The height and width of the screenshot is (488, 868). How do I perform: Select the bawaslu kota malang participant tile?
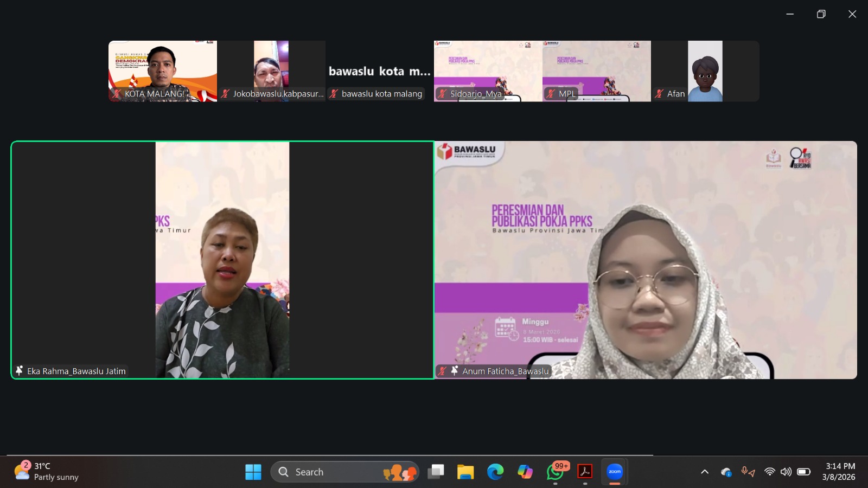pos(380,71)
